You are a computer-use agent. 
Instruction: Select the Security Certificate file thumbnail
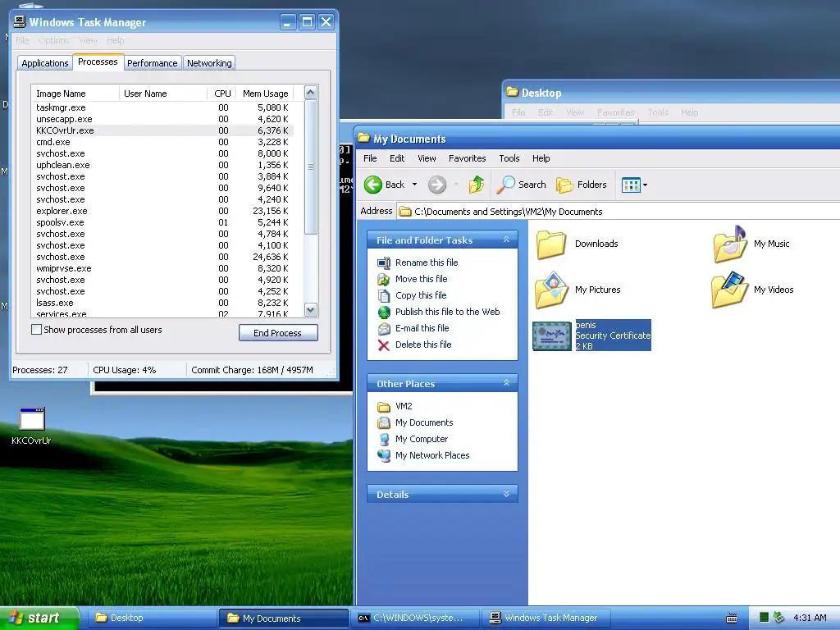tap(552, 336)
